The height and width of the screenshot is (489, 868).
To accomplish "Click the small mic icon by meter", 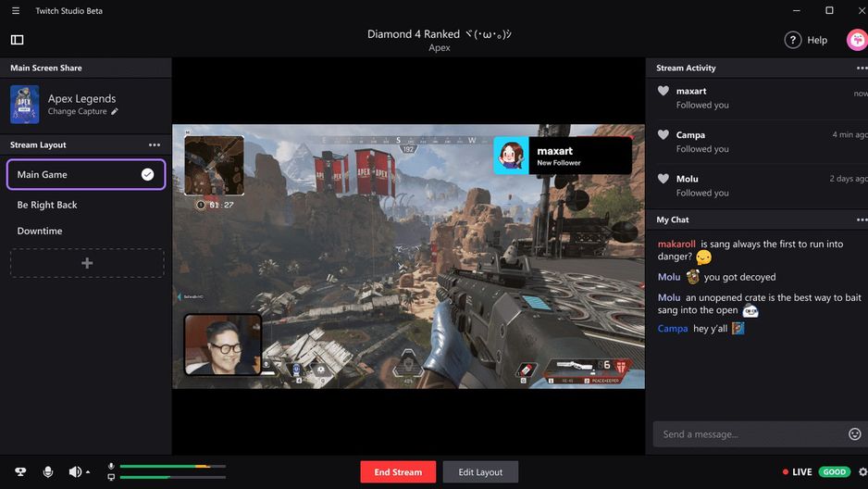I will [x=111, y=466].
